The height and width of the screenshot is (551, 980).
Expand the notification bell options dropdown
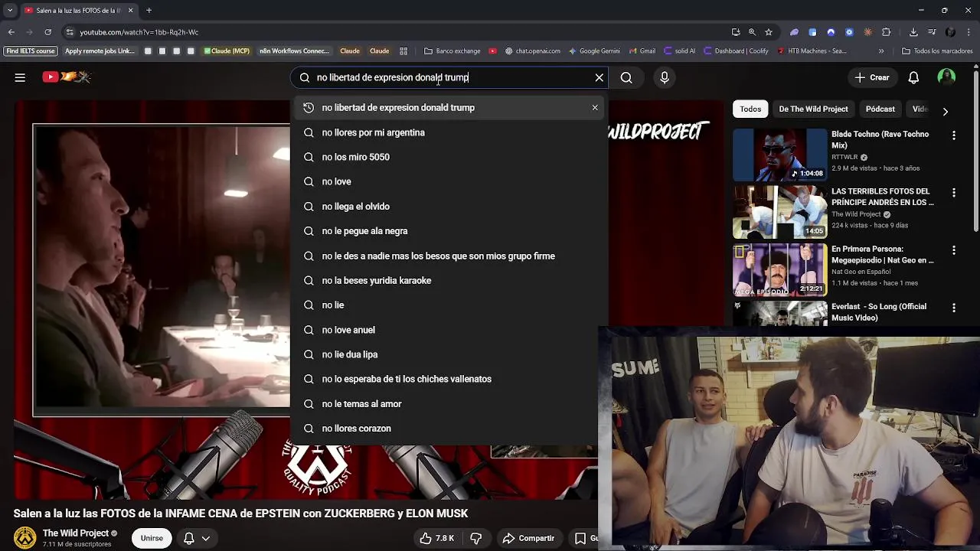205,538
